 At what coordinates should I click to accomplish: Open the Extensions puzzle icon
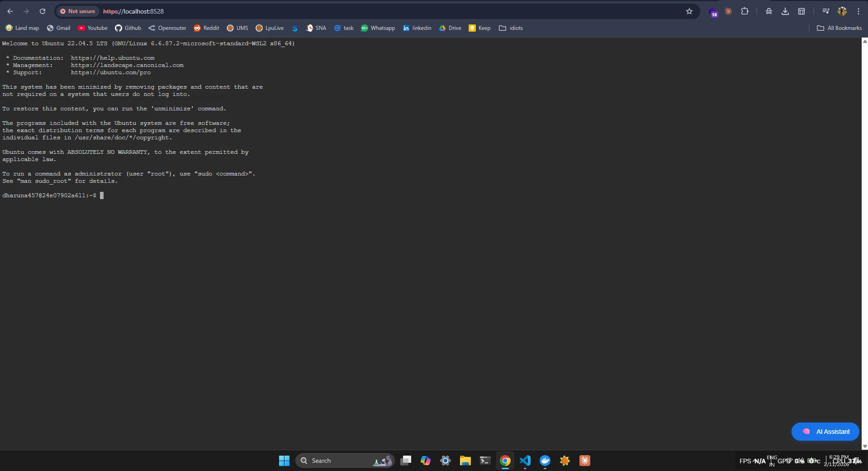[745, 11]
